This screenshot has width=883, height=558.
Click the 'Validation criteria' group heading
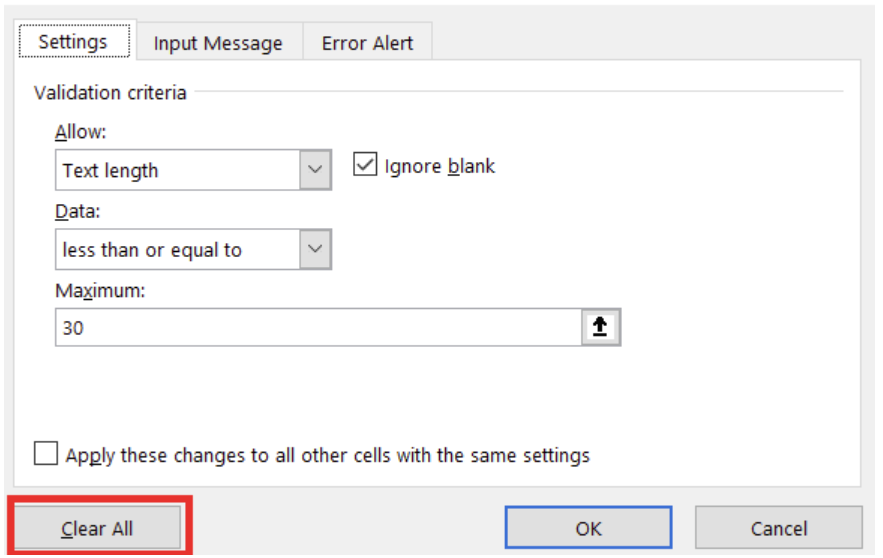click(110, 93)
